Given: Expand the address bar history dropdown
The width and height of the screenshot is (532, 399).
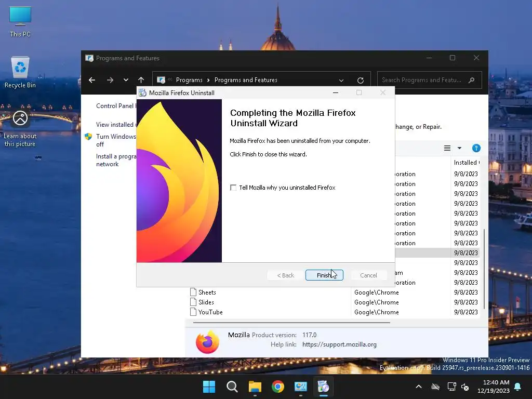Looking at the screenshot, I should click(x=341, y=81).
